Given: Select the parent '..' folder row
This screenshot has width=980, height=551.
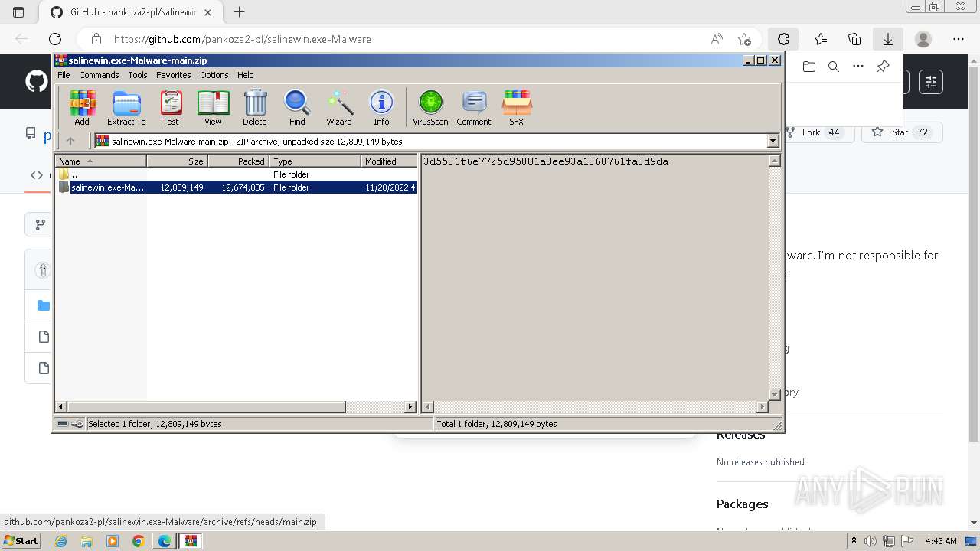Looking at the screenshot, I should [x=237, y=174].
